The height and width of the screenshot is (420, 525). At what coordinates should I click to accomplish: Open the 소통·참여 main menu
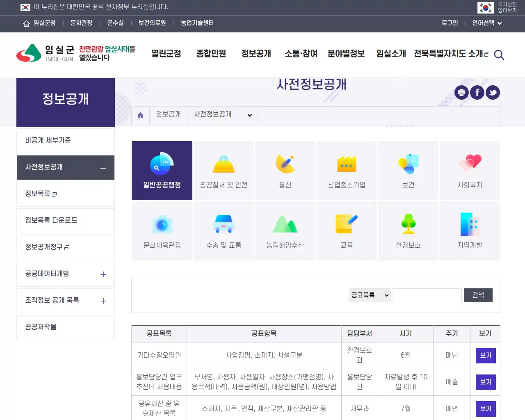[301, 54]
